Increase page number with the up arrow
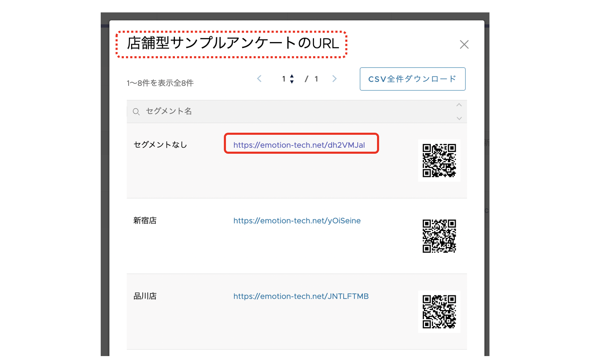This screenshot has width=614, height=364. (x=292, y=76)
